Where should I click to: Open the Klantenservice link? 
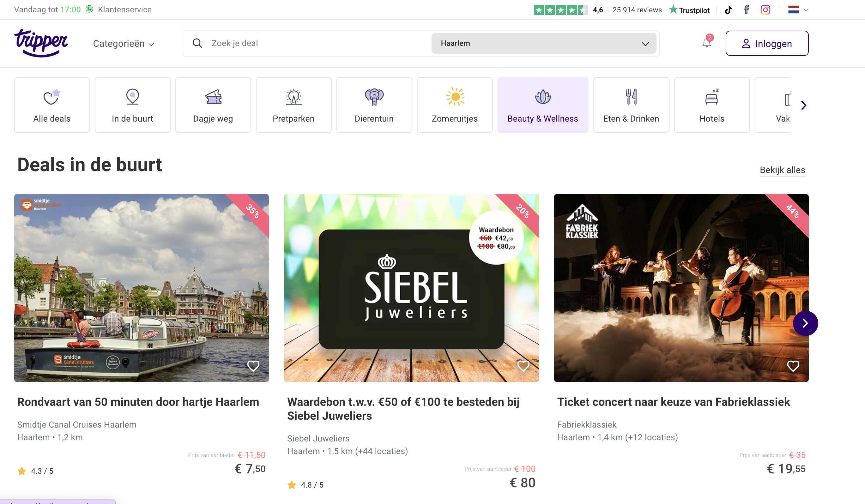124,9
